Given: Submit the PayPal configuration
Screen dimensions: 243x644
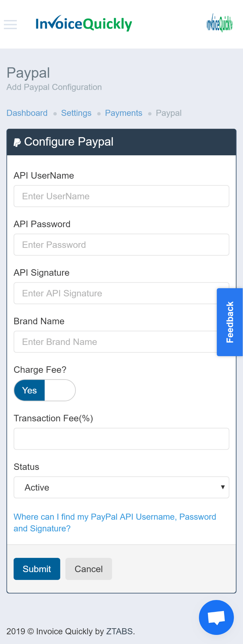Looking at the screenshot, I should pos(37,569).
